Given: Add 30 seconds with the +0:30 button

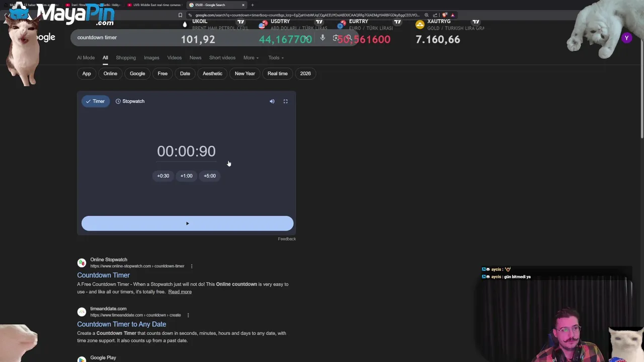Looking at the screenshot, I should point(163,176).
